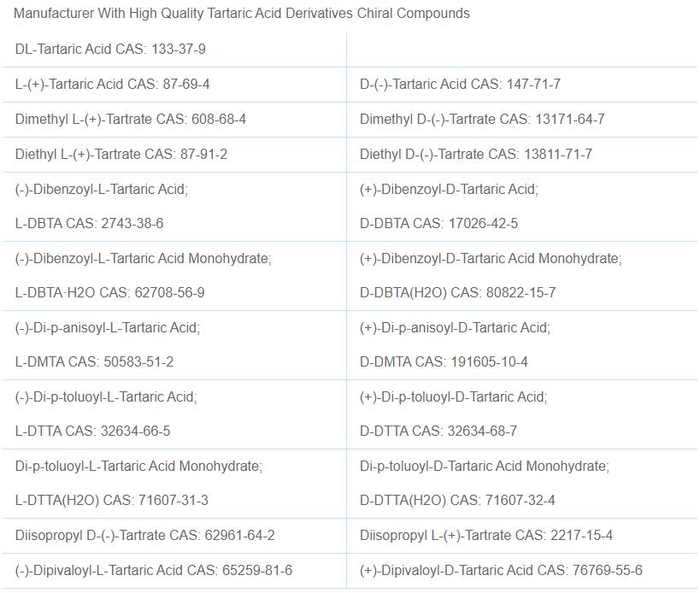Click the L-DTTA CAS 32634-66-5 line
The width and height of the screenshot is (700, 593).
pos(92,432)
